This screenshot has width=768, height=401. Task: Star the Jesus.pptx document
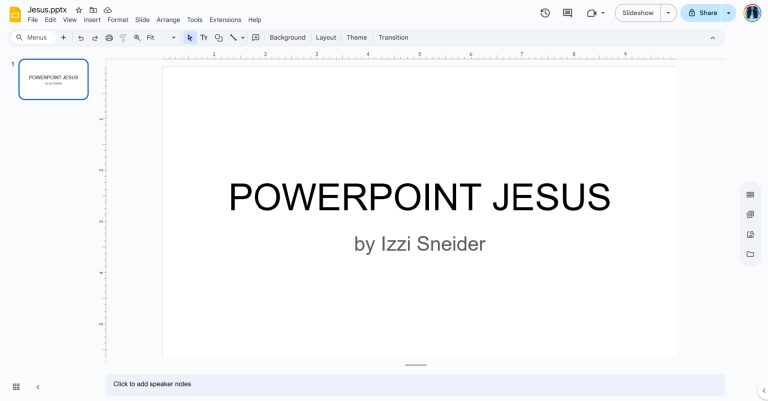79,10
